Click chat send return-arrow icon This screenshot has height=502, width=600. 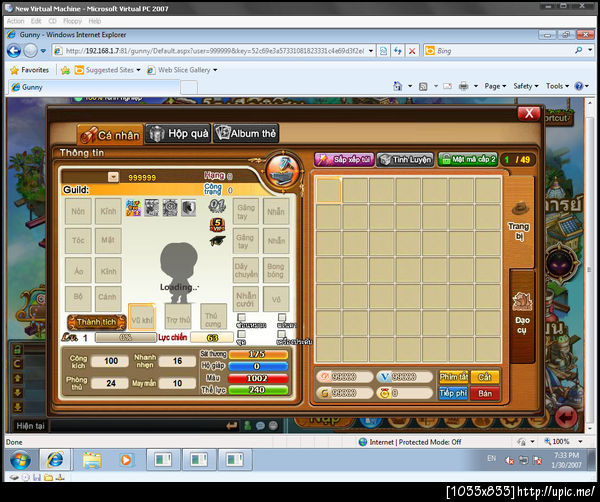coord(232,426)
